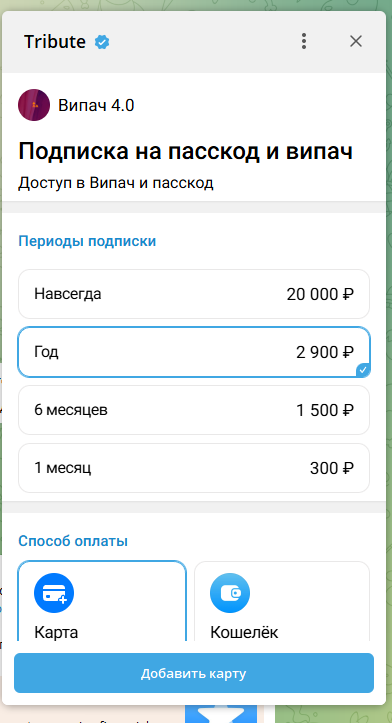Select the Навсегда 20 000 ₽ period

[x=194, y=294]
